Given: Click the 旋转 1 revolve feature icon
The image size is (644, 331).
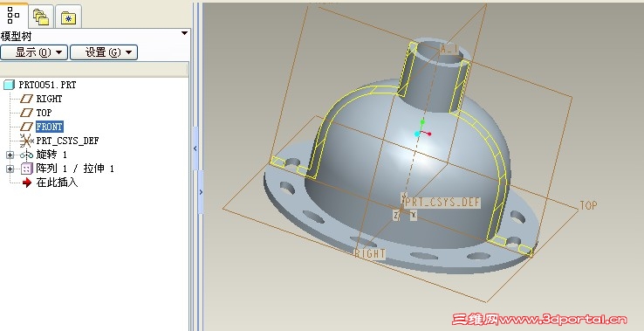Looking at the screenshot, I should click(27, 155).
